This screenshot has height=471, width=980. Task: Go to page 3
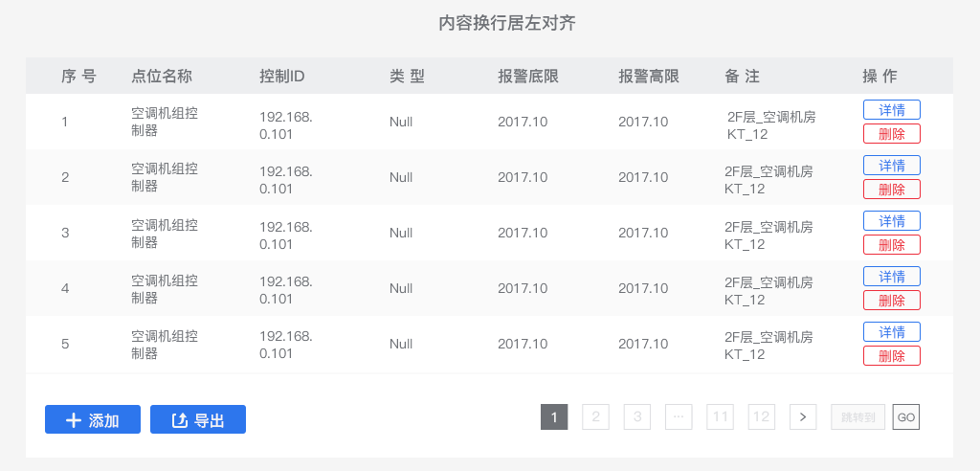(x=637, y=416)
